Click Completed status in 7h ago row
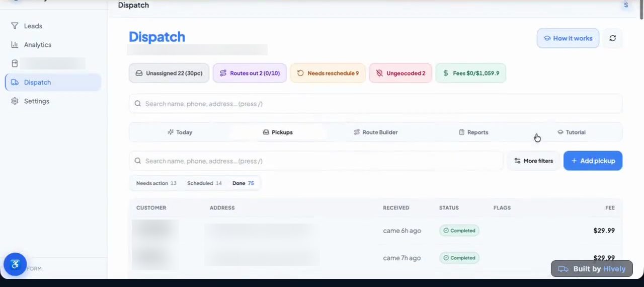 click(x=459, y=258)
